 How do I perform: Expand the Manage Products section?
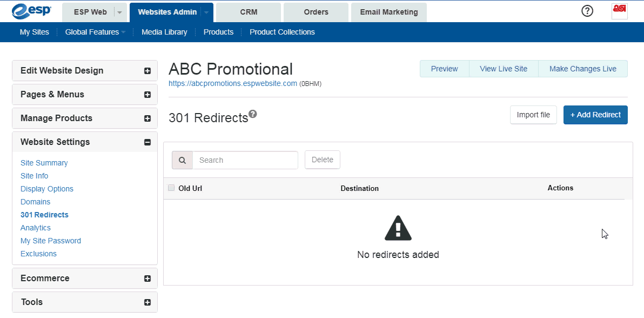click(x=85, y=118)
